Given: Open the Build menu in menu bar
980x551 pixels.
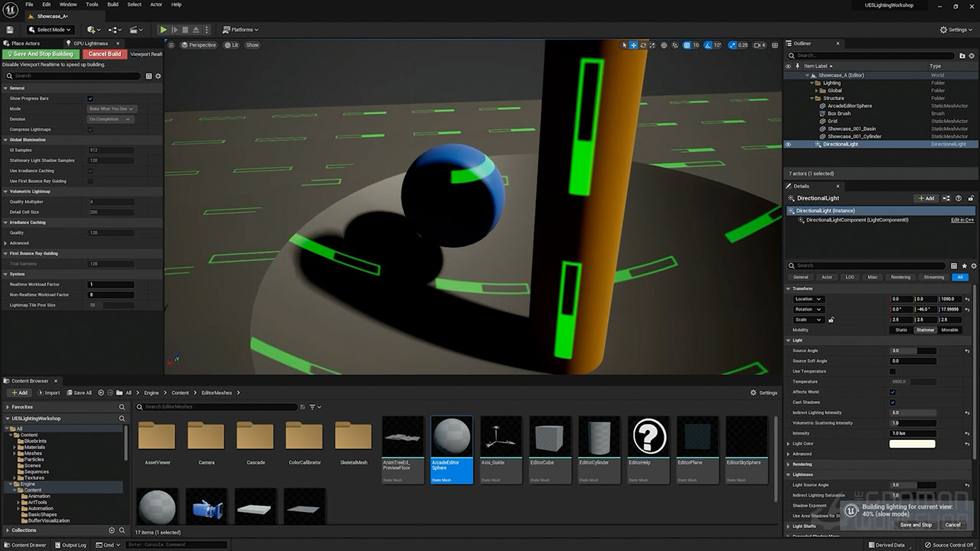Looking at the screenshot, I should 113,5.
